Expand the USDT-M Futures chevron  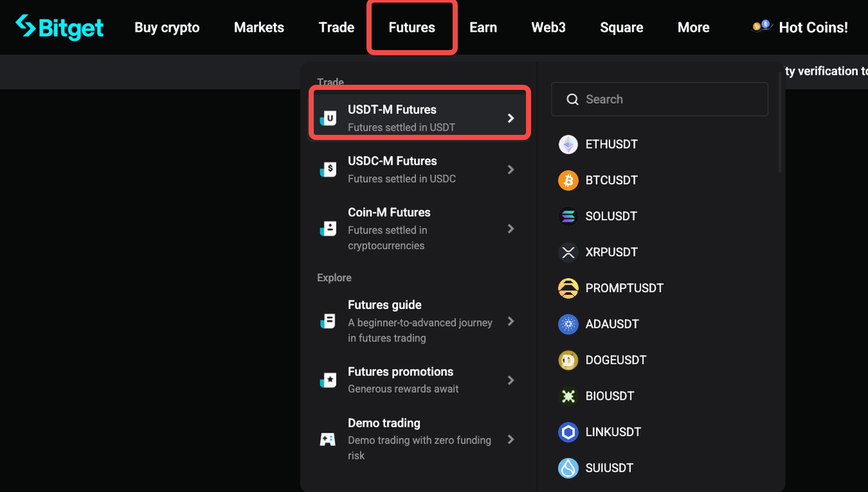click(x=511, y=118)
